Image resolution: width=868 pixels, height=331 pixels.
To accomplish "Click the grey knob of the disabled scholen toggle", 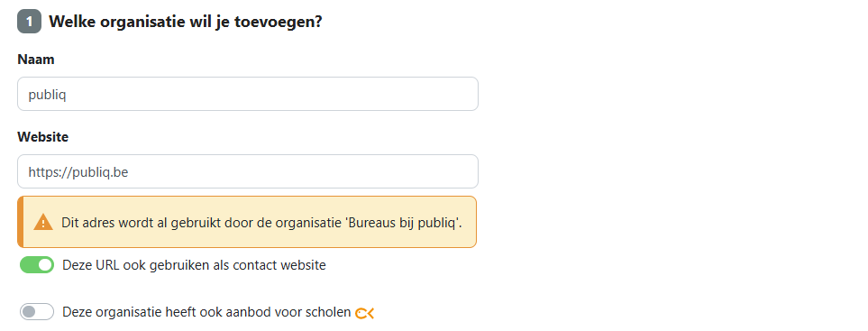I will pos(29,312).
